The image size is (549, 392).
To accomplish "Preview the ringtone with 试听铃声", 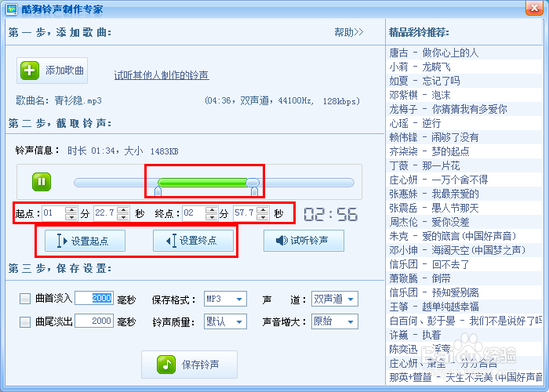I will 304,241.
